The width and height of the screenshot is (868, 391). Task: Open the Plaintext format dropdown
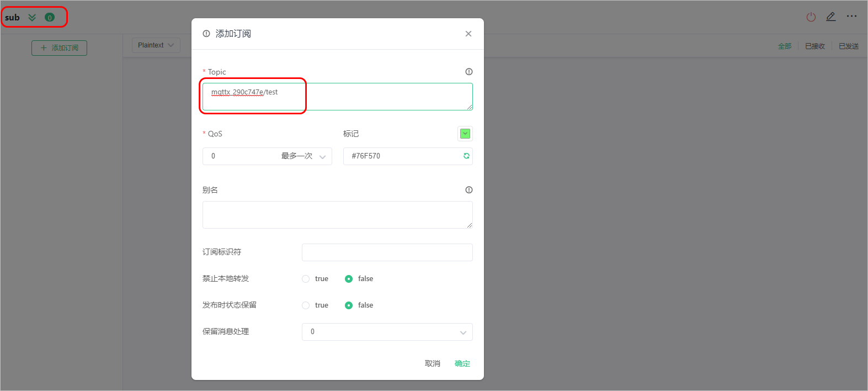coord(156,45)
